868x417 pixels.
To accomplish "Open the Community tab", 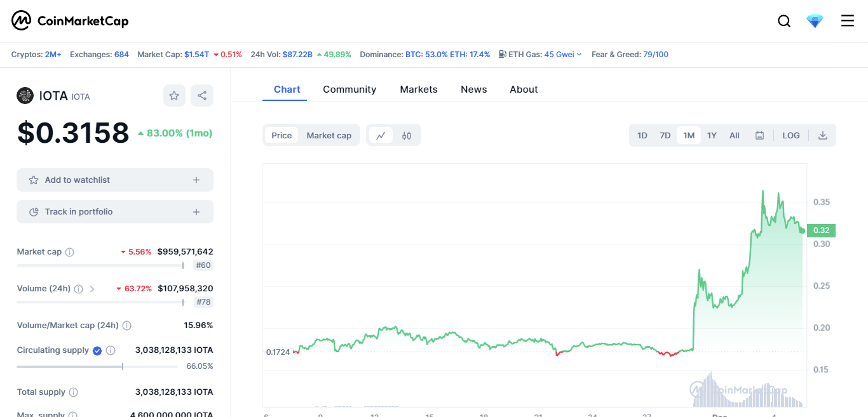I will [x=349, y=89].
